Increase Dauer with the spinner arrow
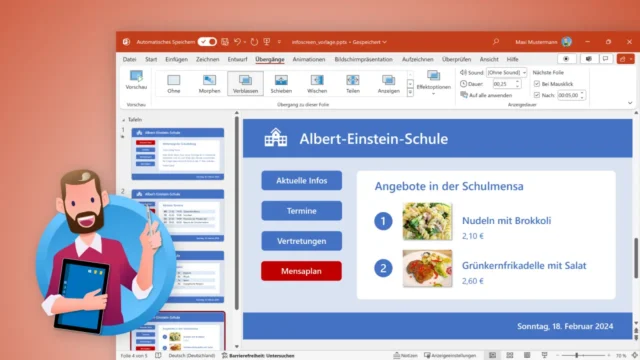 coord(517,82)
